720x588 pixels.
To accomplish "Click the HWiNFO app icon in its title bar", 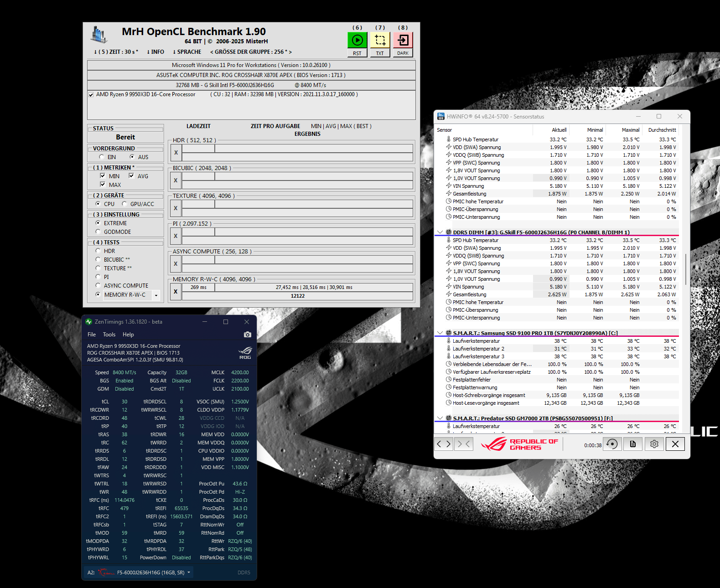I will [x=440, y=117].
